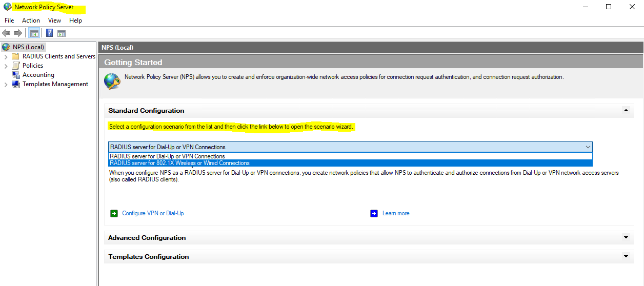The height and width of the screenshot is (286, 644).
Task: Expand the RADIUS Clients and Servers node
Action: pos(6,56)
